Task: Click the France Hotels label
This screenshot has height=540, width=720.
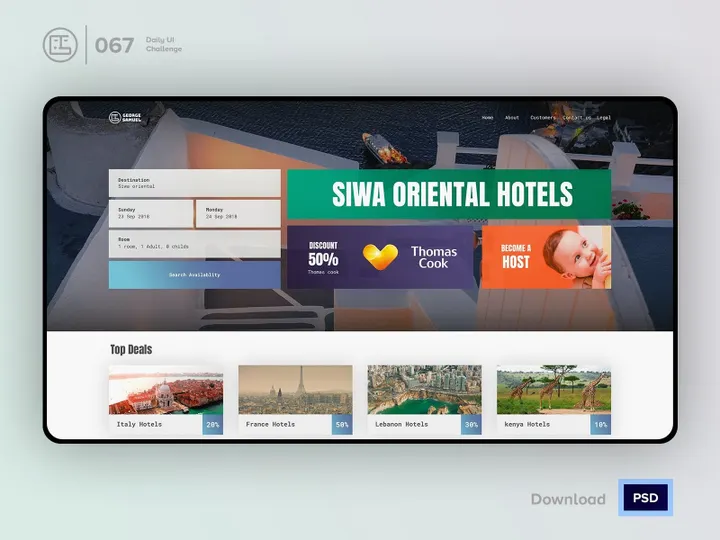Action: (x=270, y=424)
